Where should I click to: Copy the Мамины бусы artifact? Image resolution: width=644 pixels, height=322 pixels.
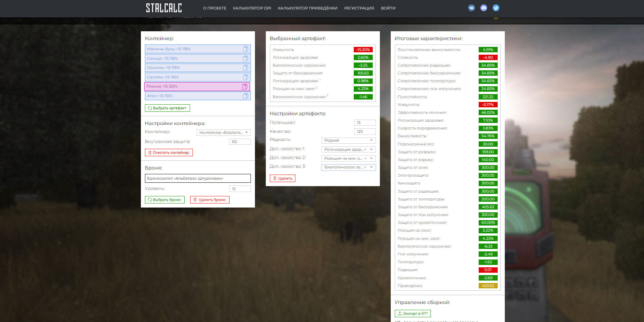[245, 49]
